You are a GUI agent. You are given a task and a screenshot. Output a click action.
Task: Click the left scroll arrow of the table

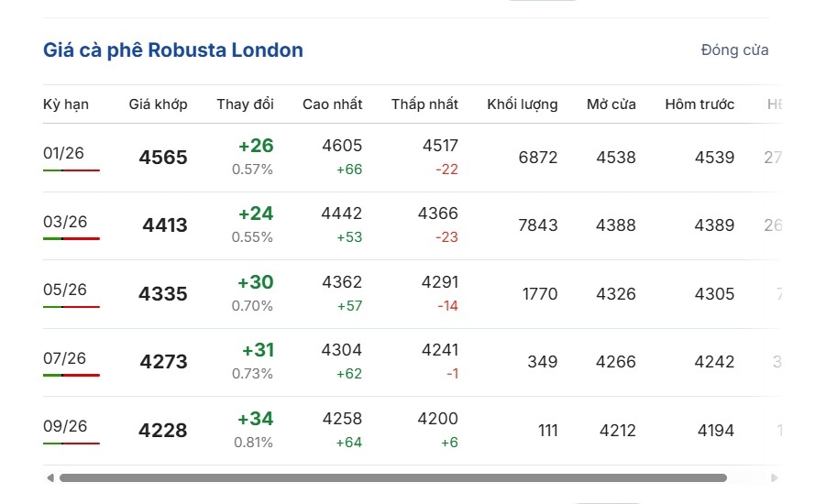coord(50,477)
